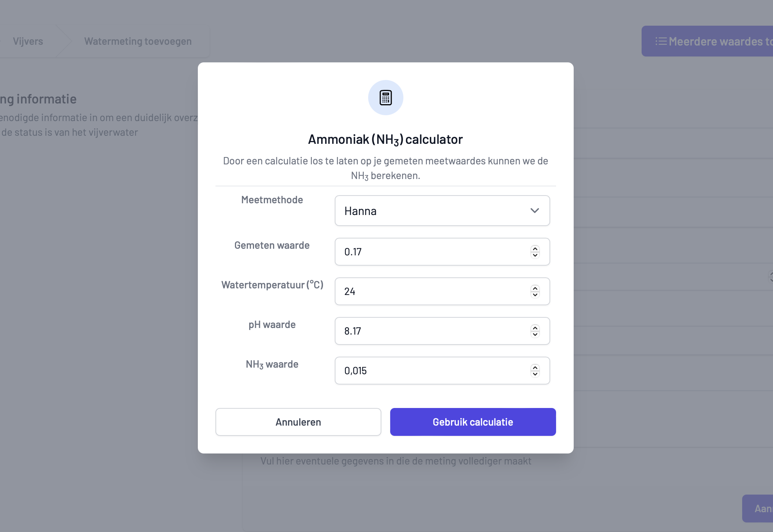Decrease Watertemperatuur with down stepper arrow
This screenshot has width=773, height=532.
pos(535,295)
